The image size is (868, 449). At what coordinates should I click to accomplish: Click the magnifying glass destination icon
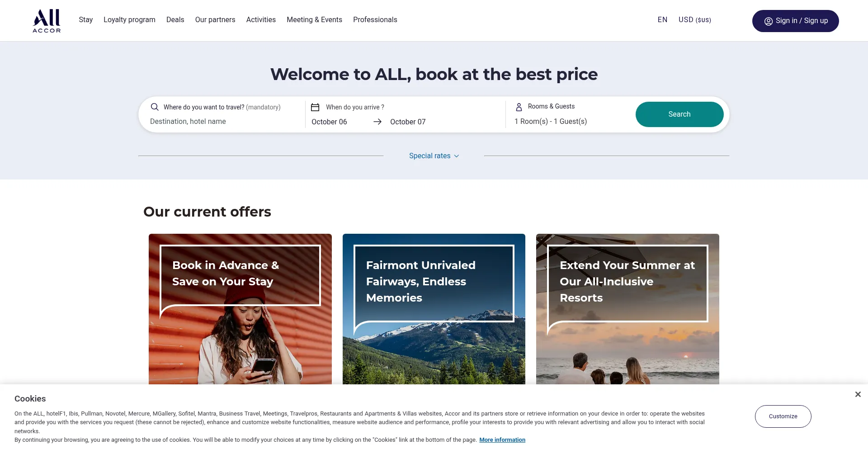tap(155, 107)
